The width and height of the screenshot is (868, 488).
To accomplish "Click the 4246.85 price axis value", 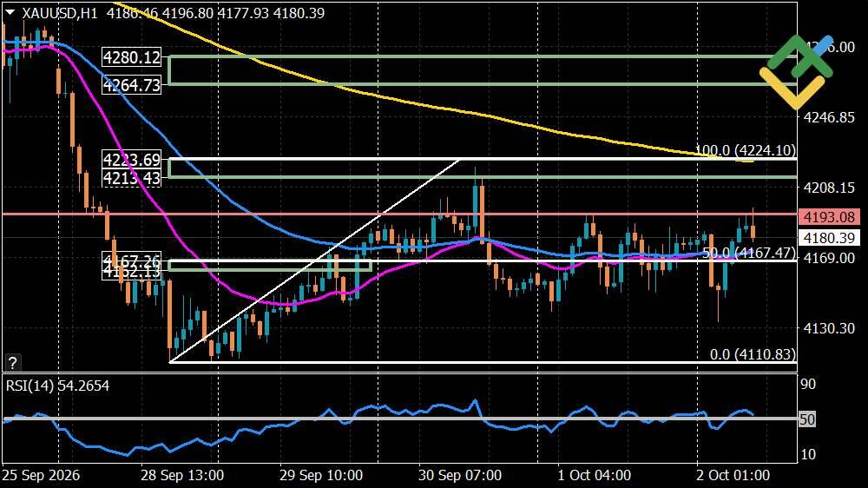I will pyautogui.click(x=829, y=117).
